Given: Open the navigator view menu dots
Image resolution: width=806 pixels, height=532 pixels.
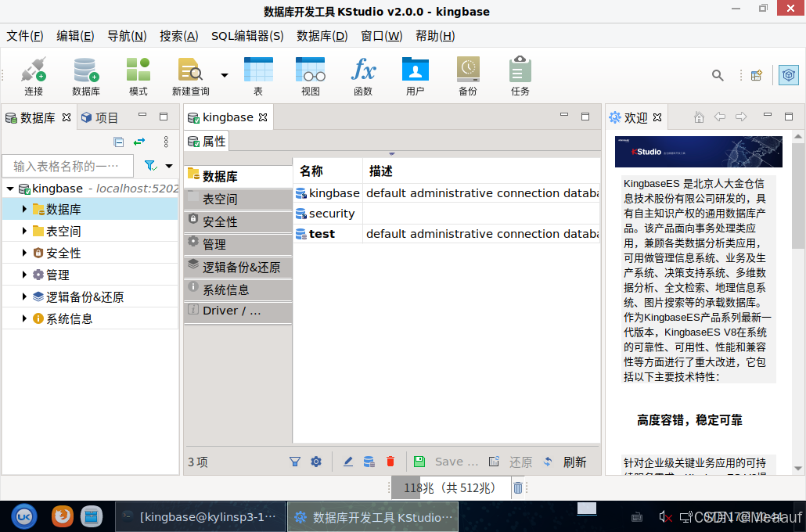Looking at the screenshot, I should click(166, 142).
